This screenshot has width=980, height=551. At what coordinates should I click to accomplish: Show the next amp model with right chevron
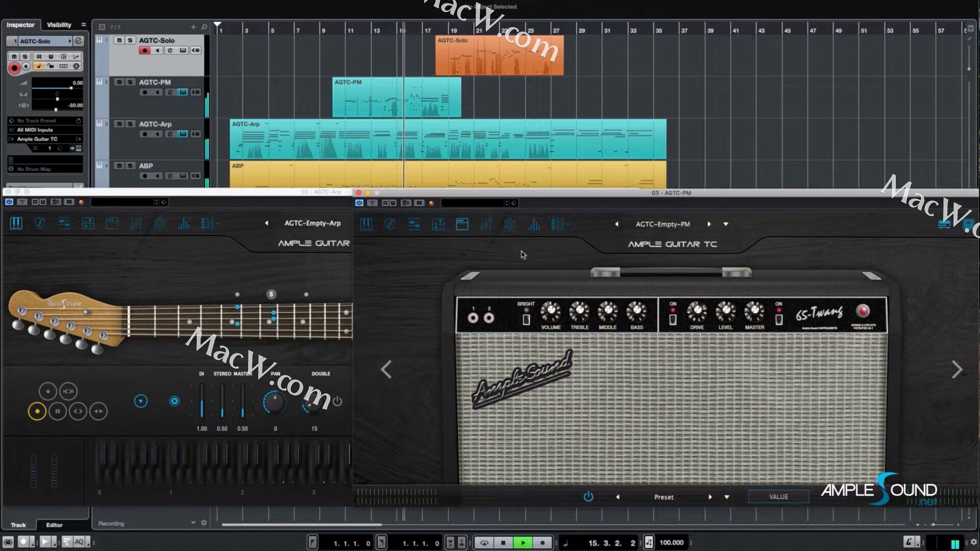click(x=957, y=369)
